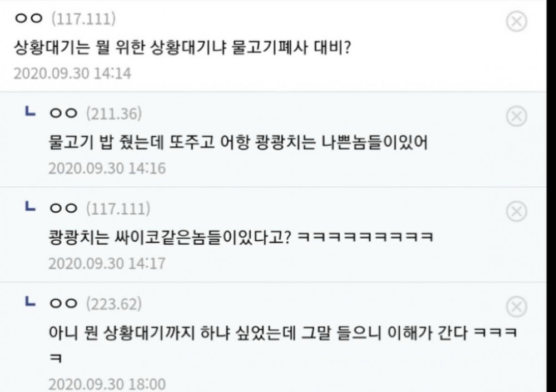Click timestamp 2020.09.30 14:16
This screenshot has width=556, height=392.
click(107, 168)
